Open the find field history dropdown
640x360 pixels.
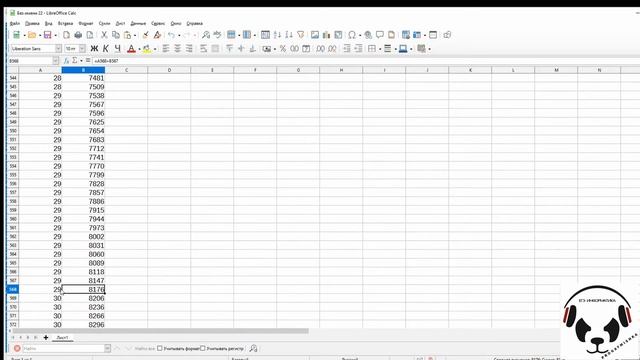[x=107, y=348]
